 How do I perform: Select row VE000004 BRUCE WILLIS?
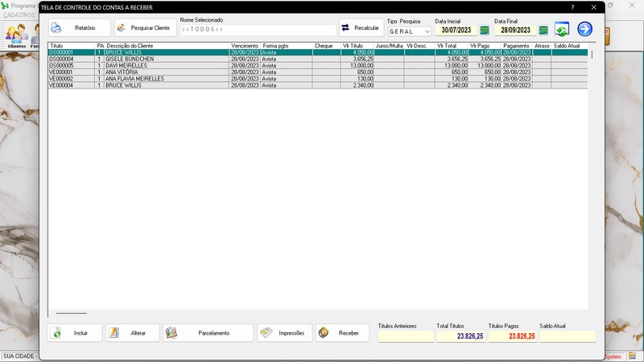(318, 85)
